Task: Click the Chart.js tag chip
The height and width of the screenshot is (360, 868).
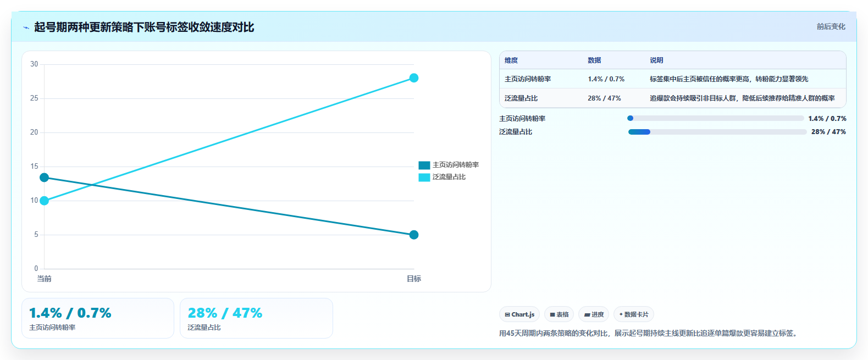Action: point(519,314)
